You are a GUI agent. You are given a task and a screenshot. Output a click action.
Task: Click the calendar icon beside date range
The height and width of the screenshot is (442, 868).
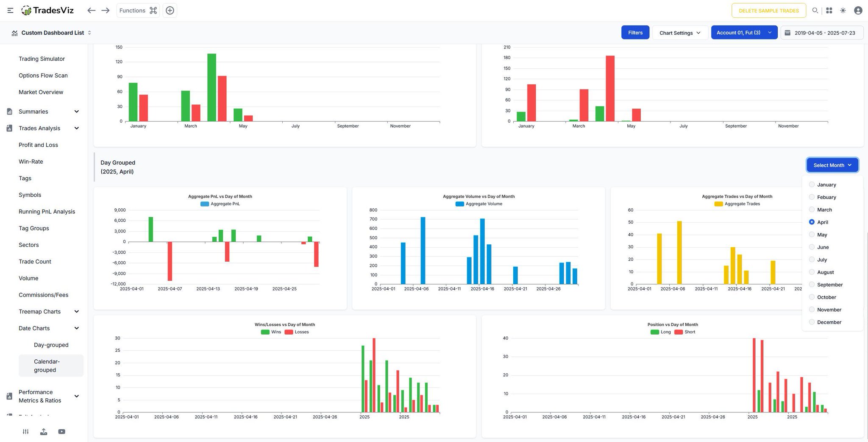tap(787, 33)
